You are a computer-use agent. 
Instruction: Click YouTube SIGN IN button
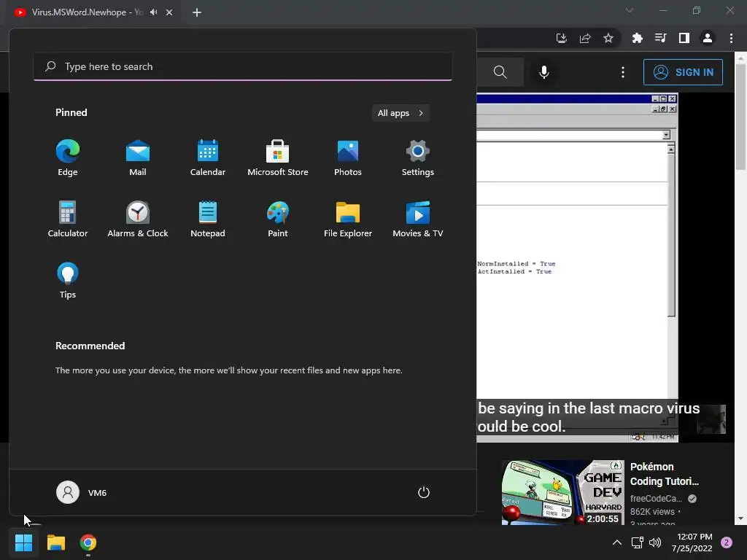(683, 72)
